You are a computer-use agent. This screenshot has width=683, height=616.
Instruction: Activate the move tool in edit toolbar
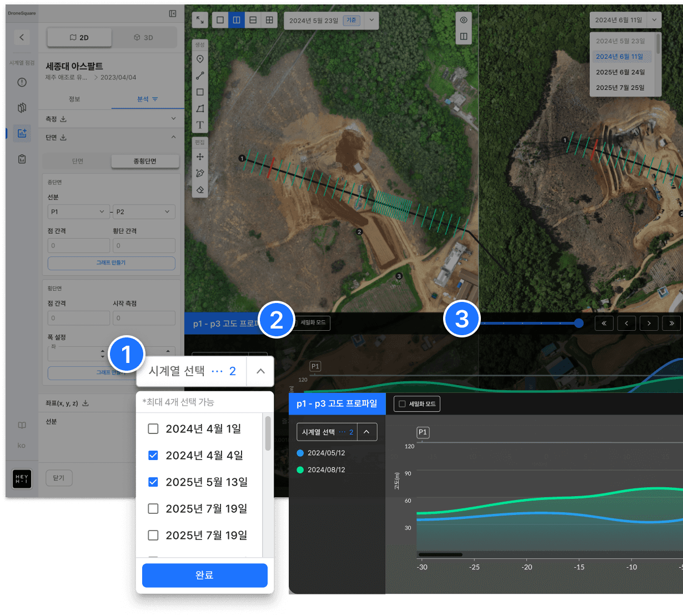coord(200,157)
